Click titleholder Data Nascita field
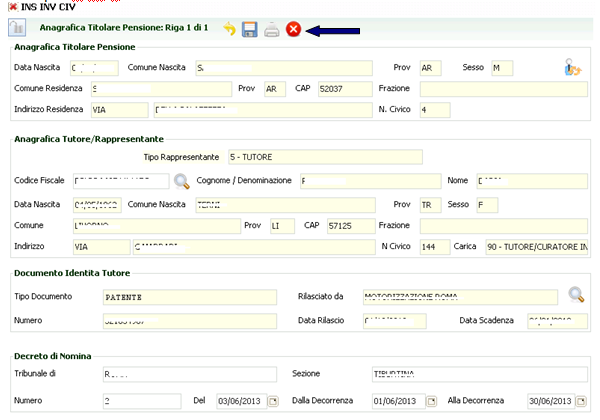This screenshot has width=600, height=420. (x=94, y=68)
